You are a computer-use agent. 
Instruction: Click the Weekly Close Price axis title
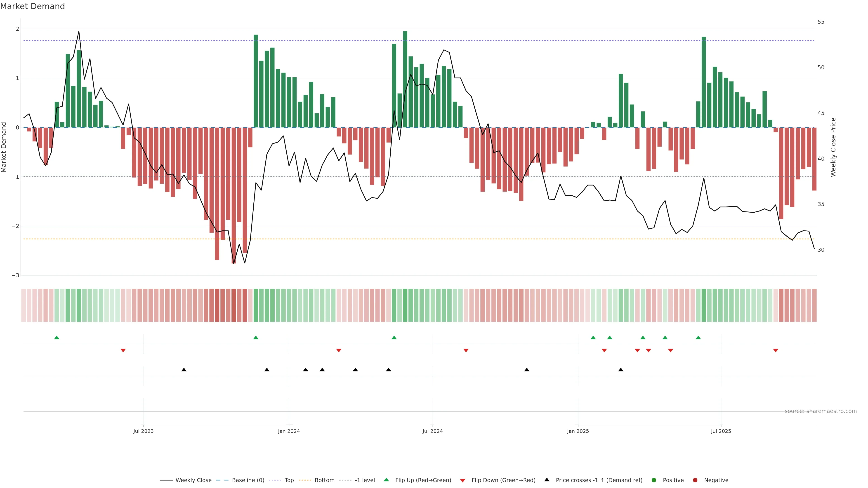pos(833,147)
